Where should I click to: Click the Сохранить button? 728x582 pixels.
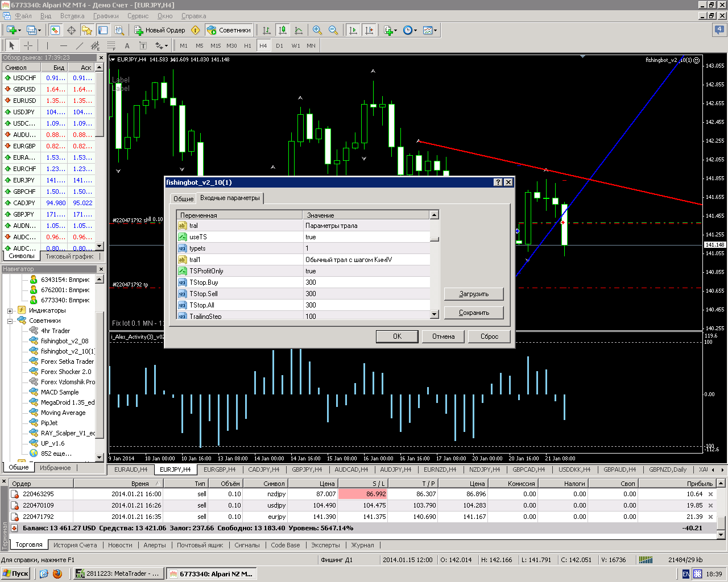(x=474, y=313)
